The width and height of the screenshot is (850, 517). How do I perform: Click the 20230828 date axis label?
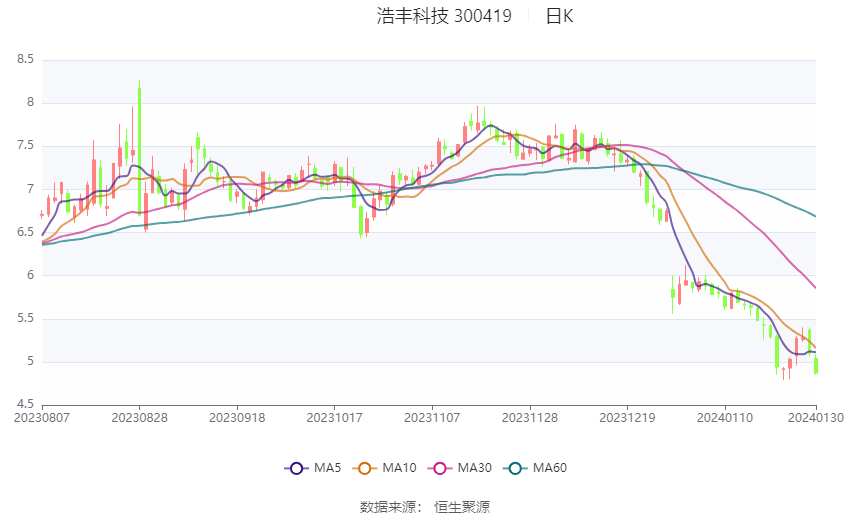[x=139, y=418]
